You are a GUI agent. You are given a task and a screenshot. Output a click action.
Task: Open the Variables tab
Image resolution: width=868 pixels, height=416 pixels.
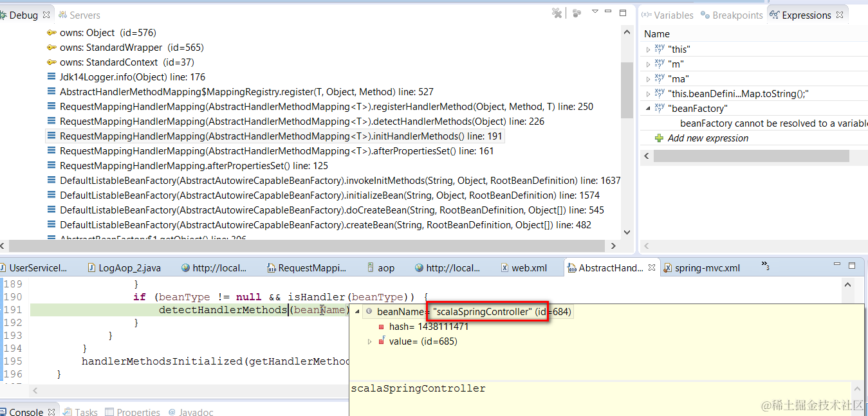click(667, 15)
